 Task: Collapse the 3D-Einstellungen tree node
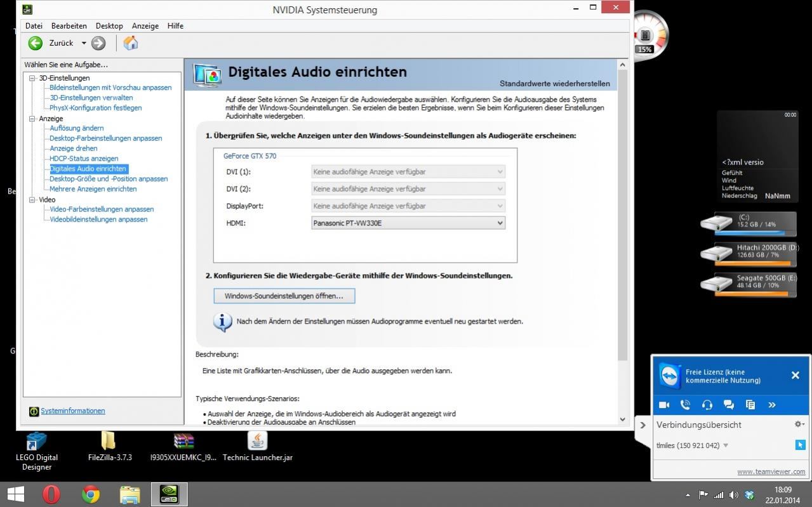click(x=33, y=78)
